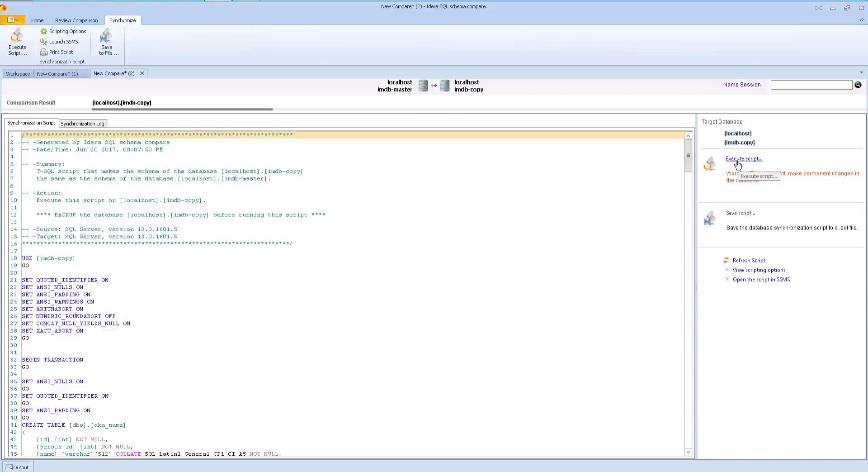
Task: Click the database compare arrows icon
Action: pos(434,86)
